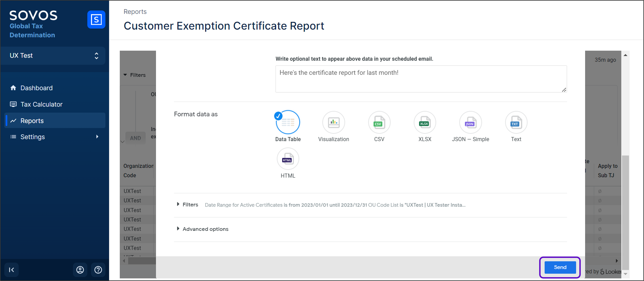Screen dimensions: 644x281
Task: Expand the Settings submenu arrow
Action: click(97, 137)
